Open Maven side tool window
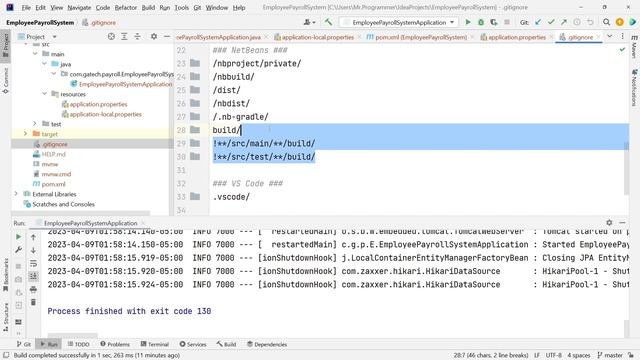The width and height of the screenshot is (640, 360). coord(634,47)
